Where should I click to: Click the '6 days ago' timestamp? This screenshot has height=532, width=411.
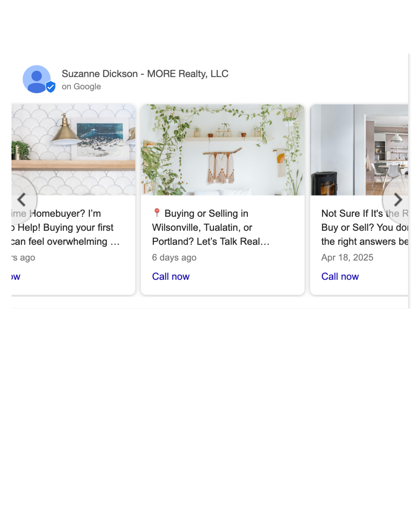(174, 257)
